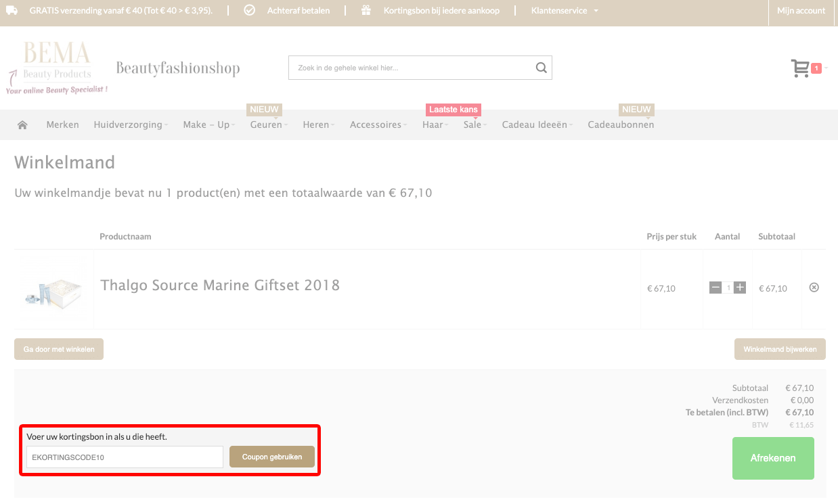
Task: Expand the Klantenservice dropdown
Action: coord(565,11)
